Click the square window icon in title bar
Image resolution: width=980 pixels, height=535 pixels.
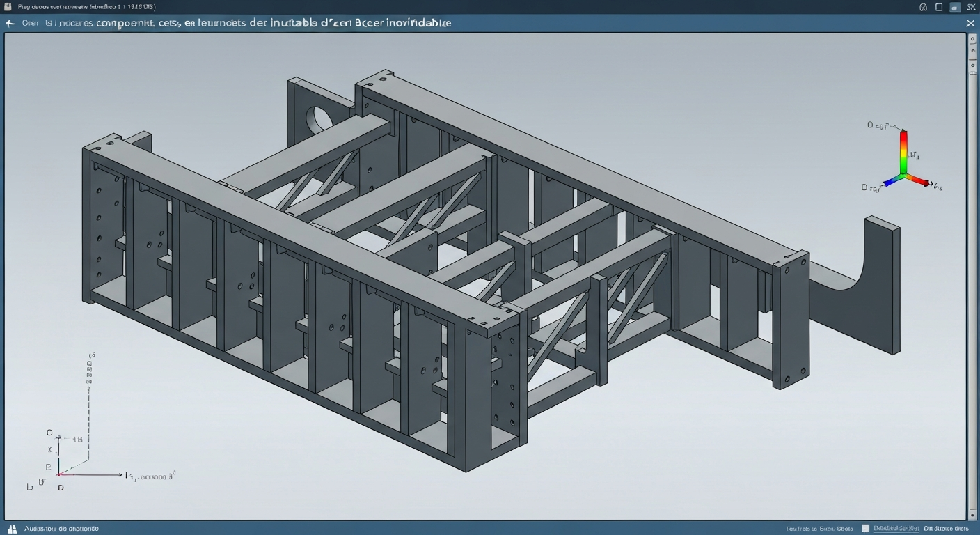pos(939,7)
